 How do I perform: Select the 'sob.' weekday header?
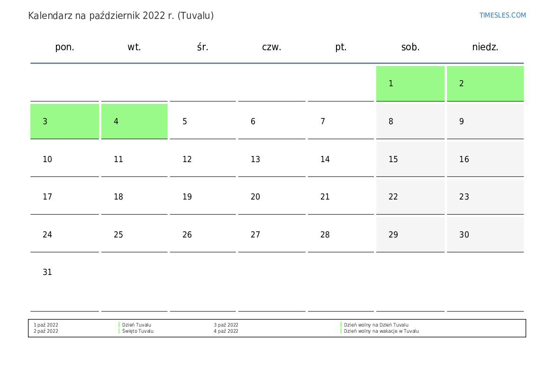click(410, 47)
